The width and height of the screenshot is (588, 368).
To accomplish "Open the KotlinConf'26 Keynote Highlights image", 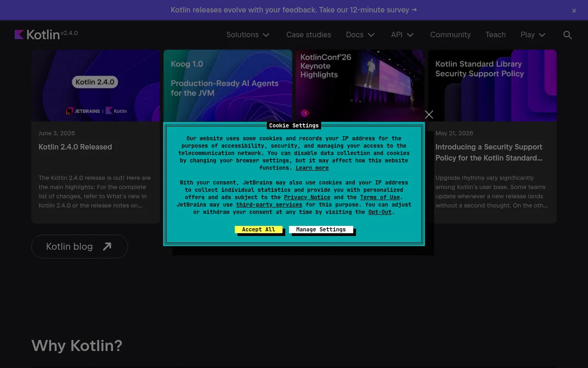I will (360, 86).
